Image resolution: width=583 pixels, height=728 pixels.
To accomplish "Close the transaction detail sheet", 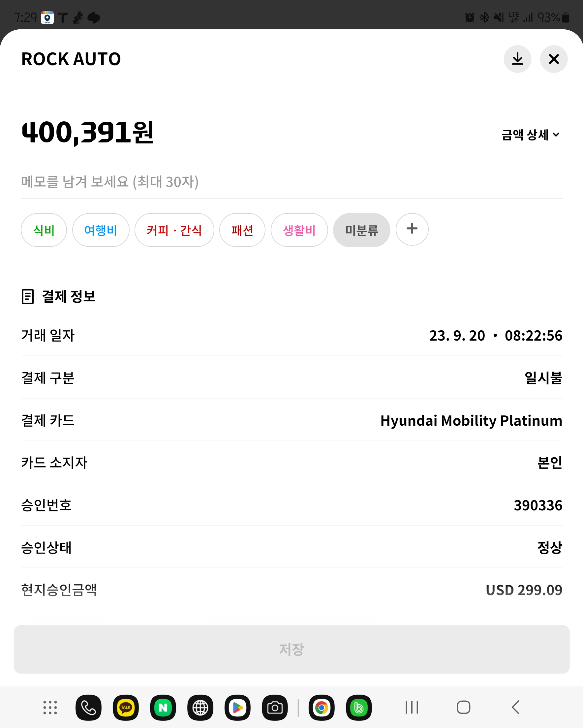I will pos(554,59).
